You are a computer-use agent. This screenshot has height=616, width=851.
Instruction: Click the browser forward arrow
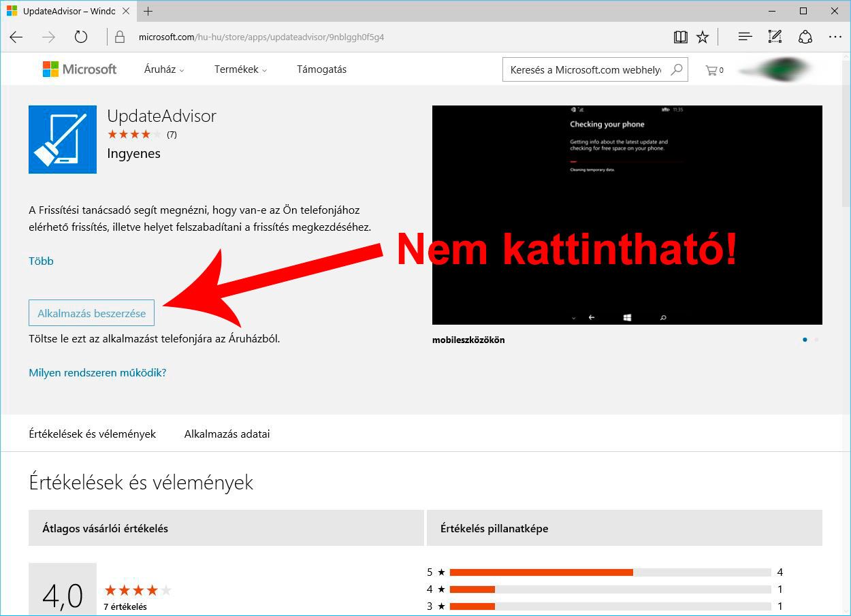[48, 37]
